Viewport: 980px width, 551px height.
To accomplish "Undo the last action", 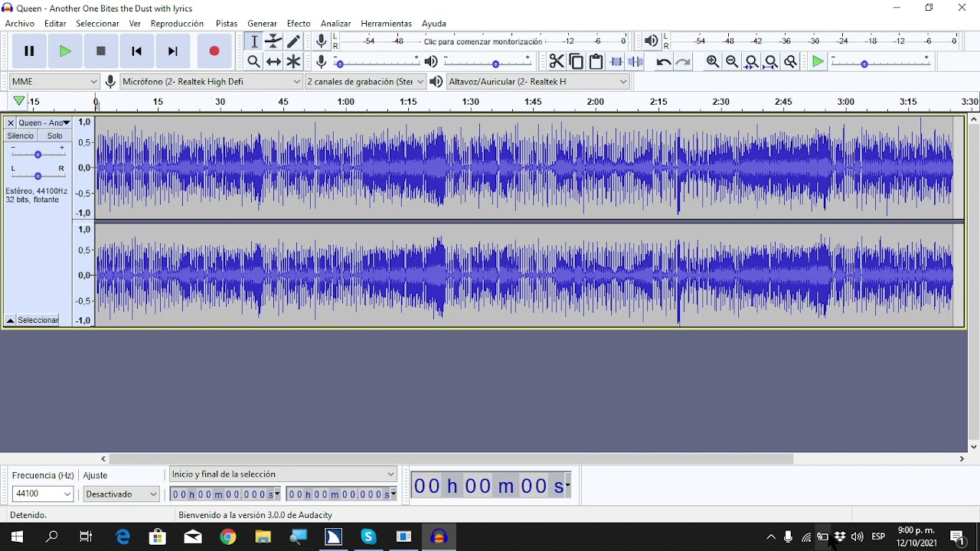I will pyautogui.click(x=663, y=61).
